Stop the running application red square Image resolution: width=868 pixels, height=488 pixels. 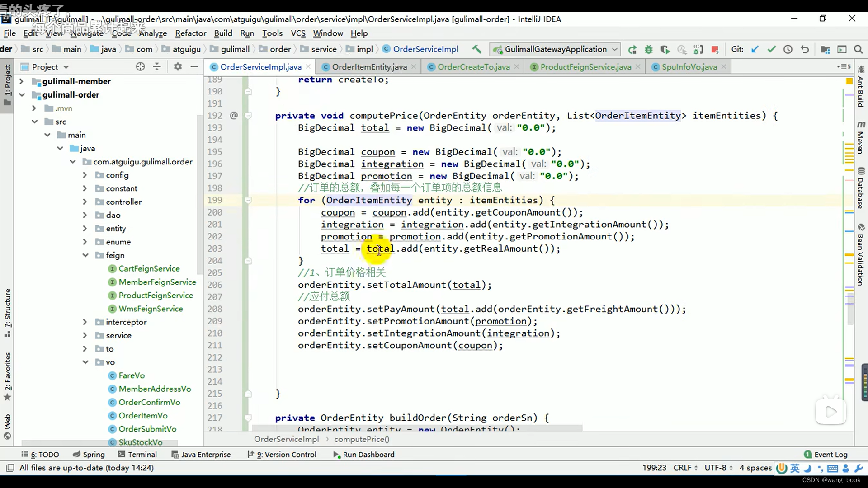pyautogui.click(x=715, y=49)
